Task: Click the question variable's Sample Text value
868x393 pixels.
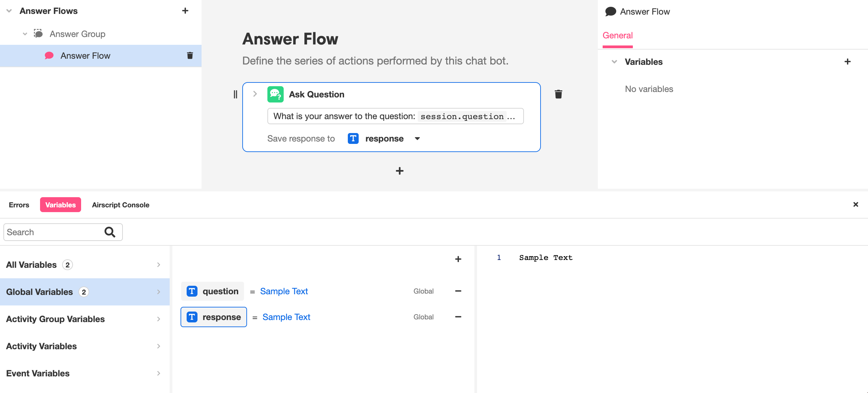Action: pyautogui.click(x=284, y=291)
